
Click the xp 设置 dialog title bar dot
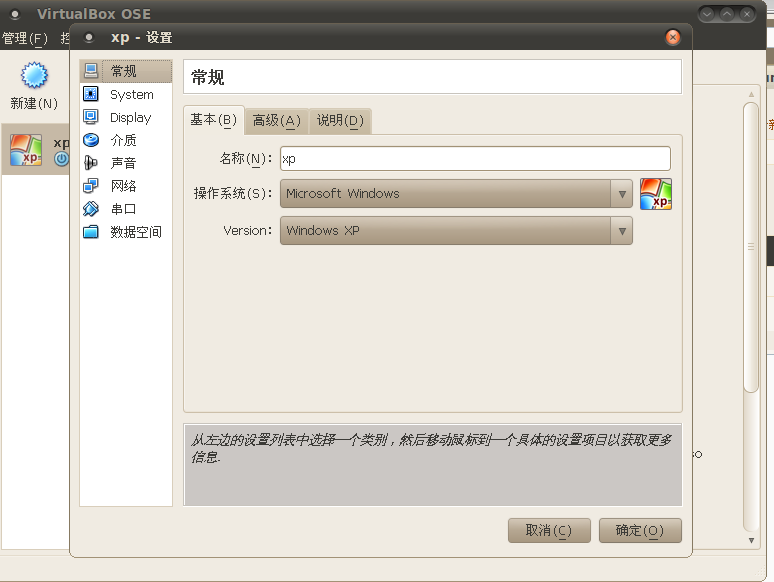[89, 37]
